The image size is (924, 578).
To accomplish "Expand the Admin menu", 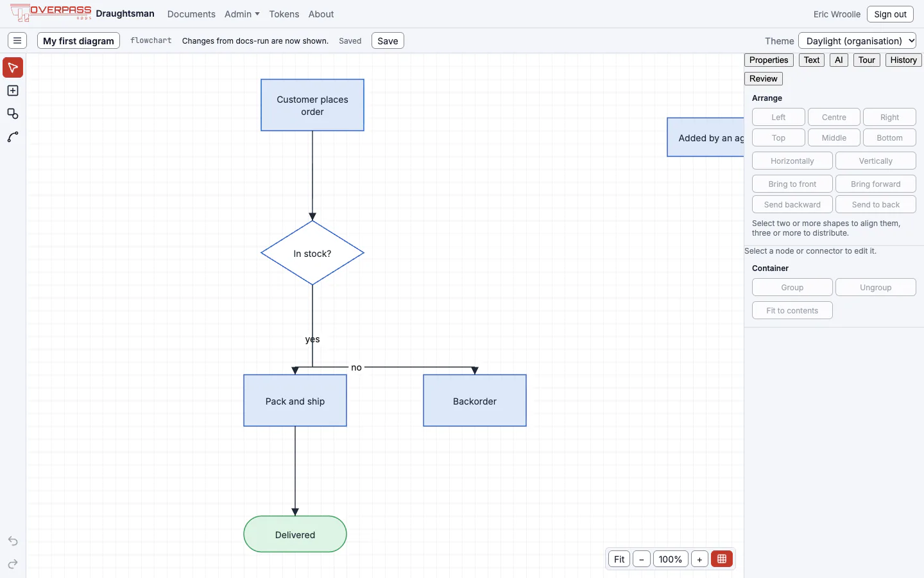I will 242,13.
